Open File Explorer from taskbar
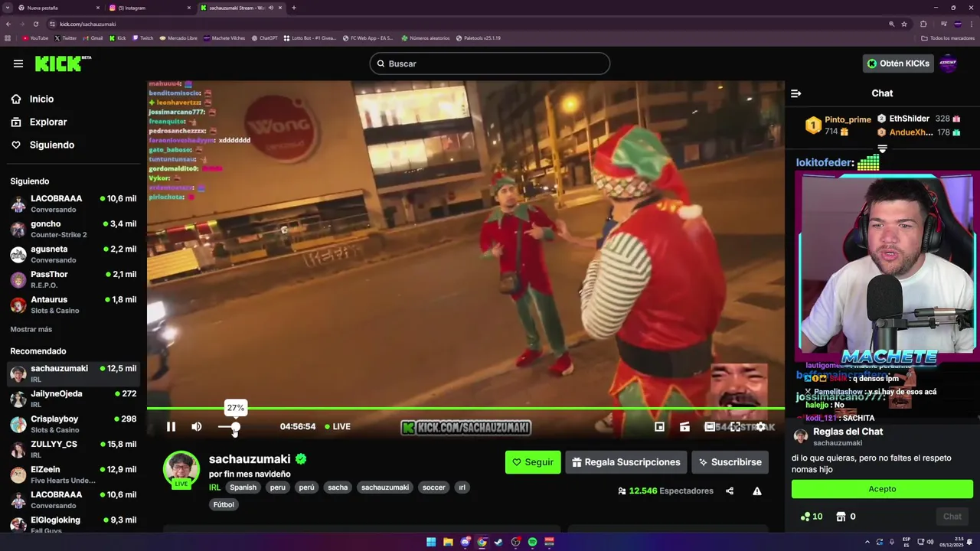Image resolution: width=980 pixels, height=551 pixels. point(448,542)
